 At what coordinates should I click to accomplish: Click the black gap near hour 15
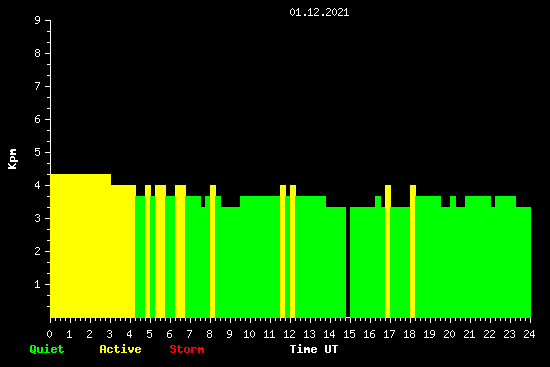point(348,262)
